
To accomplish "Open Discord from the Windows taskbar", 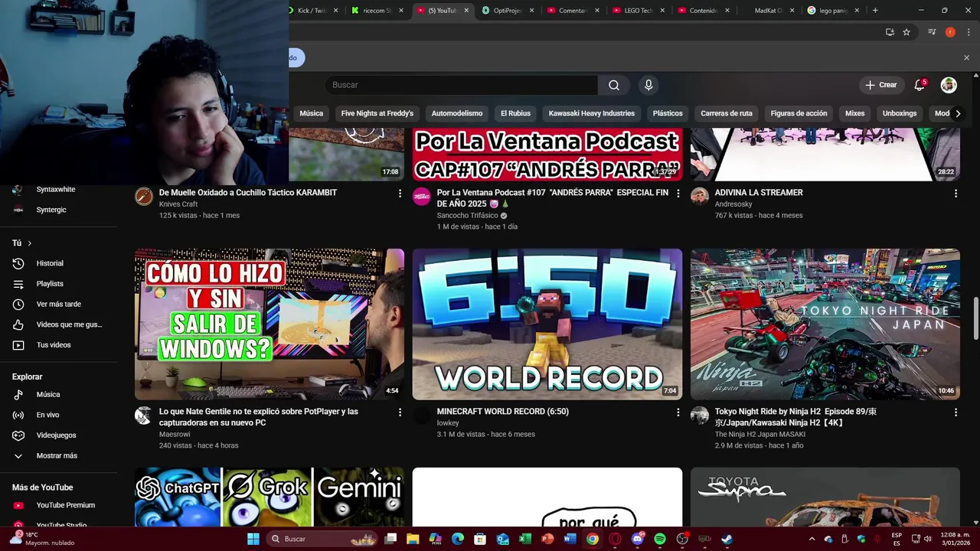I will click(x=638, y=539).
